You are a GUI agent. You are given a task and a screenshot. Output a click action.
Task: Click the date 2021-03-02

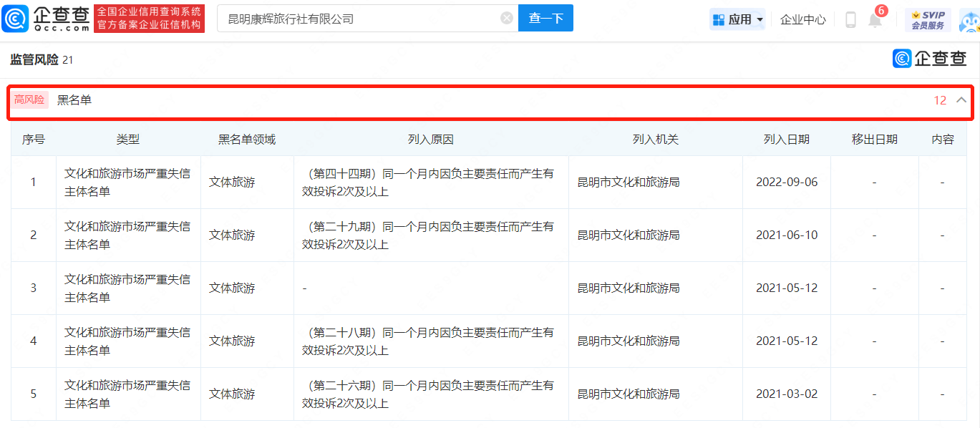pyautogui.click(x=787, y=394)
